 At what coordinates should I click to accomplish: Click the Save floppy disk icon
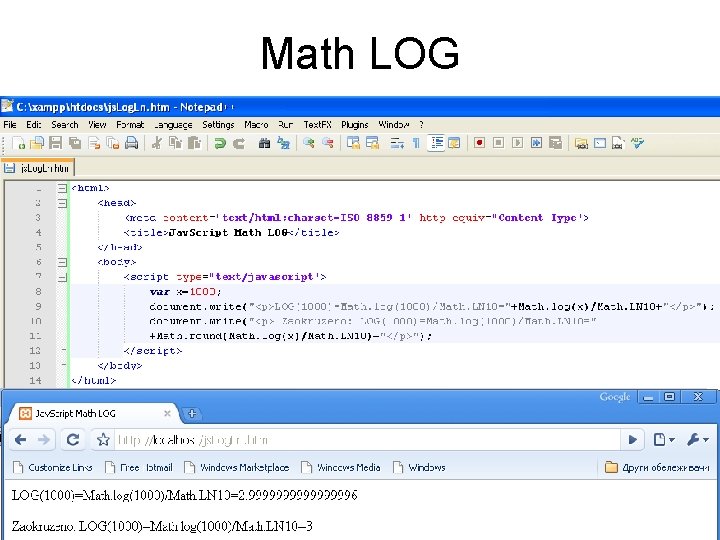pos(56,143)
